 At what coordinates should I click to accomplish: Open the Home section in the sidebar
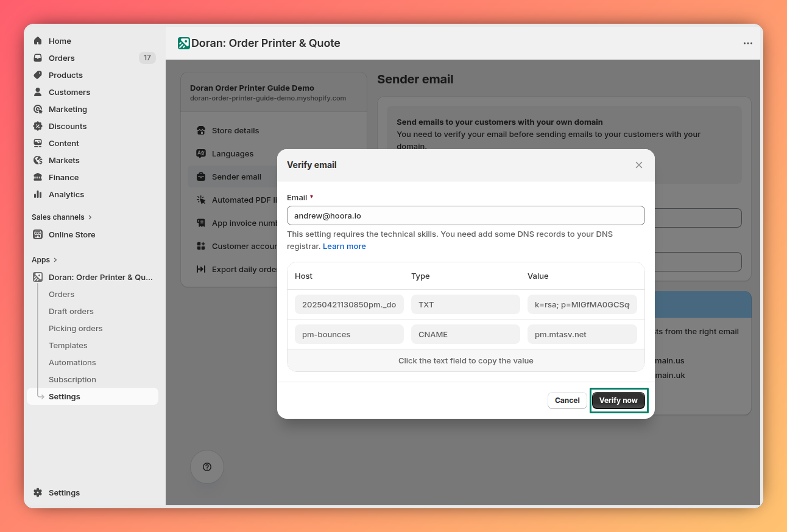tap(39, 41)
